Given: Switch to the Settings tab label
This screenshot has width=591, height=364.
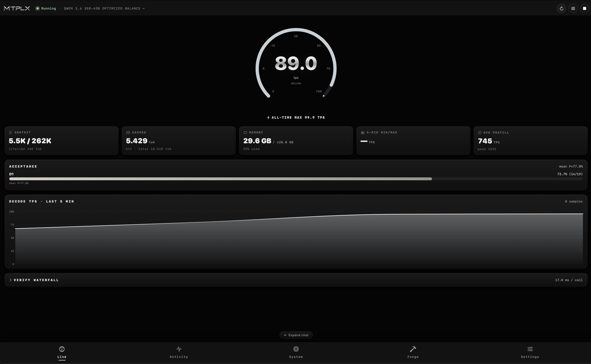Looking at the screenshot, I should click(x=530, y=357).
